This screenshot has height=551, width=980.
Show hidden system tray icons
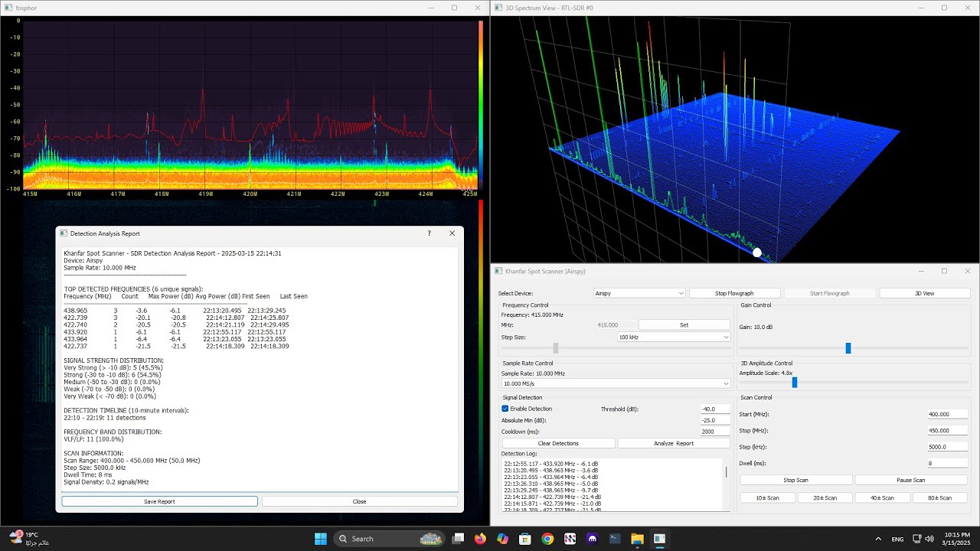click(x=878, y=539)
